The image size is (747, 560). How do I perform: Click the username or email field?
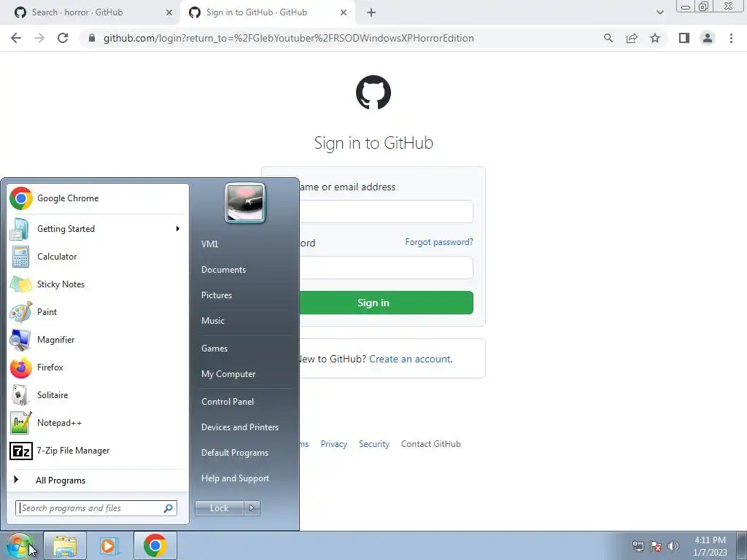[386, 211]
